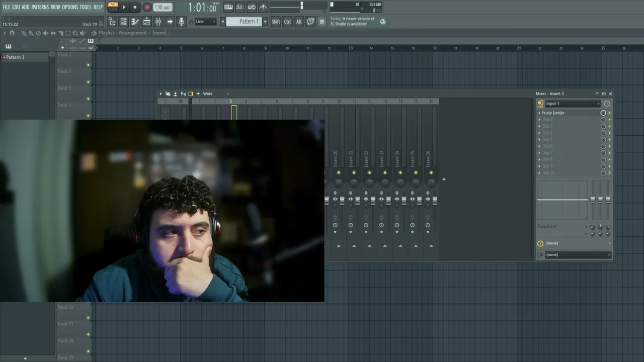The image size is (644, 362).
Task: Open the OPTIONS menu
Action: pos(70,7)
